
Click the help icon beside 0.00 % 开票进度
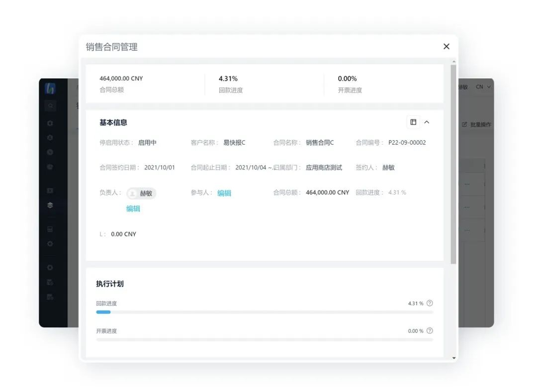pyautogui.click(x=430, y=331)
